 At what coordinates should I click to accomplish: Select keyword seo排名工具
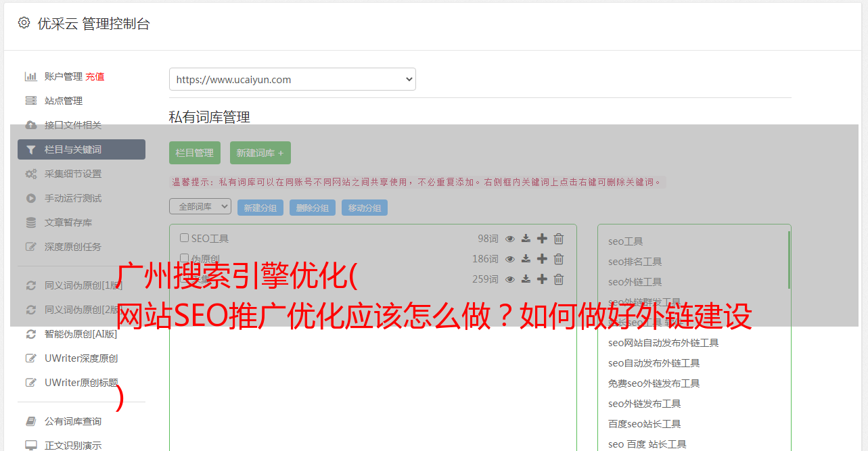[635, 262]
